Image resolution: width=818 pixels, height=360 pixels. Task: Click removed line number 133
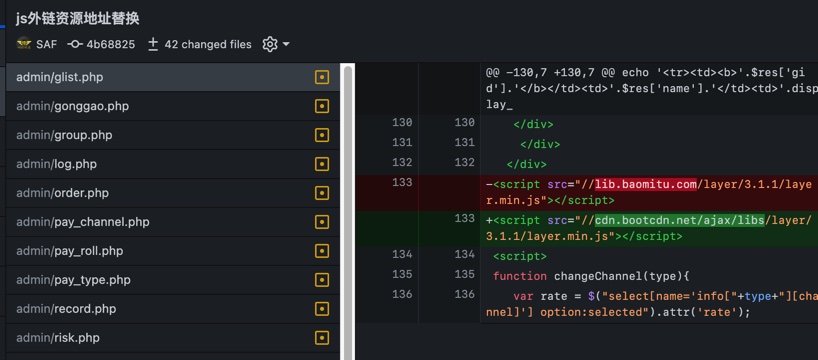(x=402, y=183)
